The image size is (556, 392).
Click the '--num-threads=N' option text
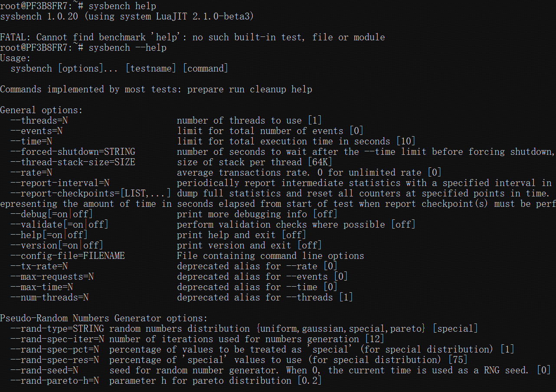[x=49, y=297]
